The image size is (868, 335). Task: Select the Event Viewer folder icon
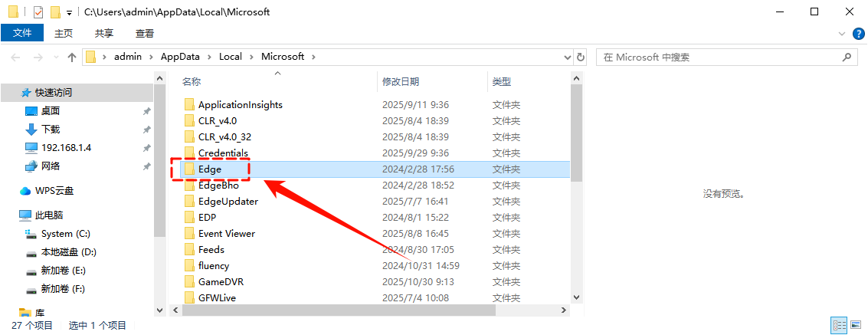click(189, 234)
